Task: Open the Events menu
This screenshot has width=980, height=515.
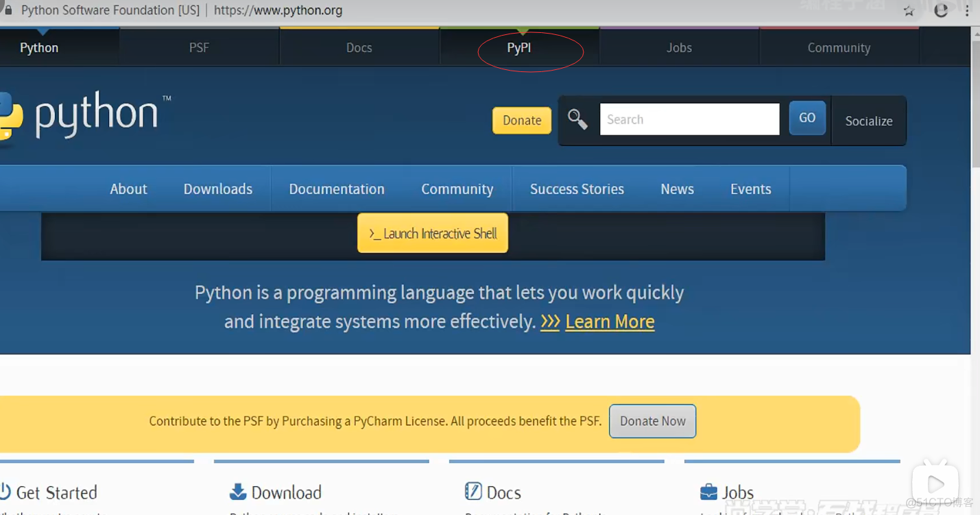Action: coord(751,189)
